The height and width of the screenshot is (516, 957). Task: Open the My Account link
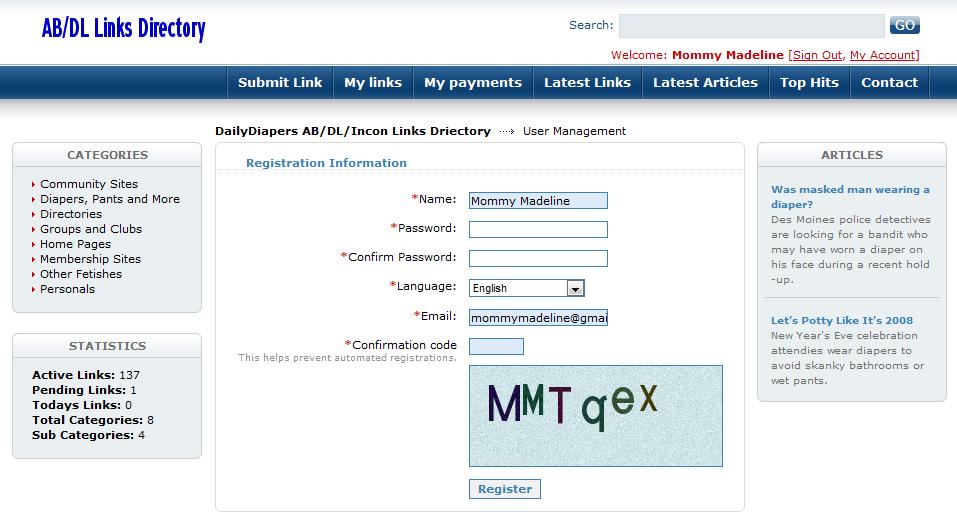point(883,55)
